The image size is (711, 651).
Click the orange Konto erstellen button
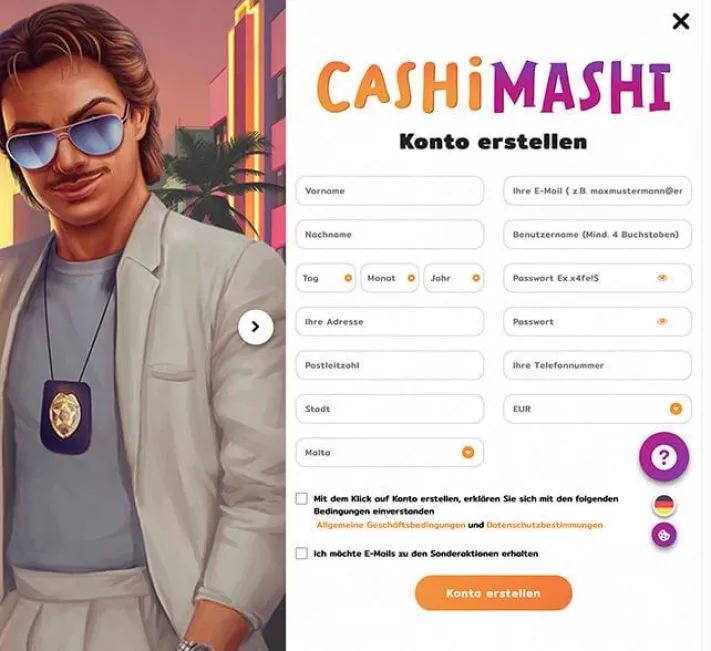pyautogui.click(x=493, y=593)
